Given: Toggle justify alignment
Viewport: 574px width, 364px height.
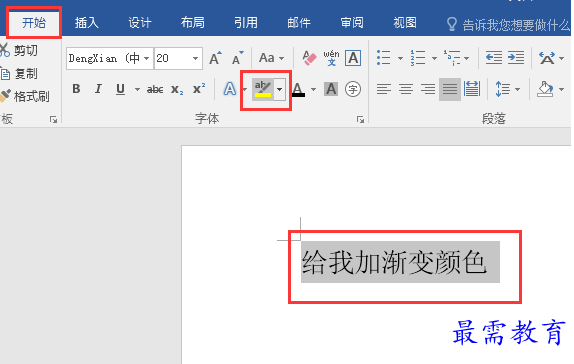Looking at the screenshot, I should [450, 89].
